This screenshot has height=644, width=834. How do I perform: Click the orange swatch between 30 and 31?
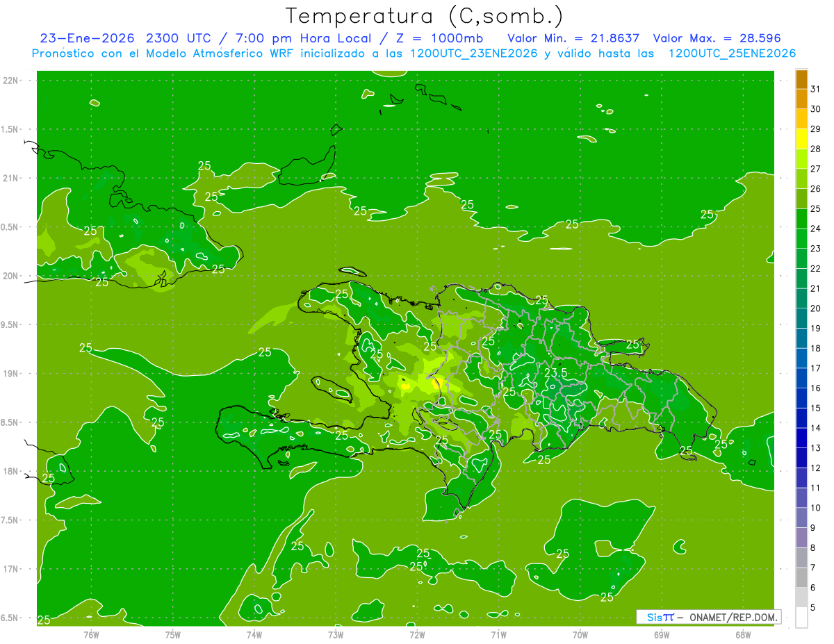click(801, 99)
